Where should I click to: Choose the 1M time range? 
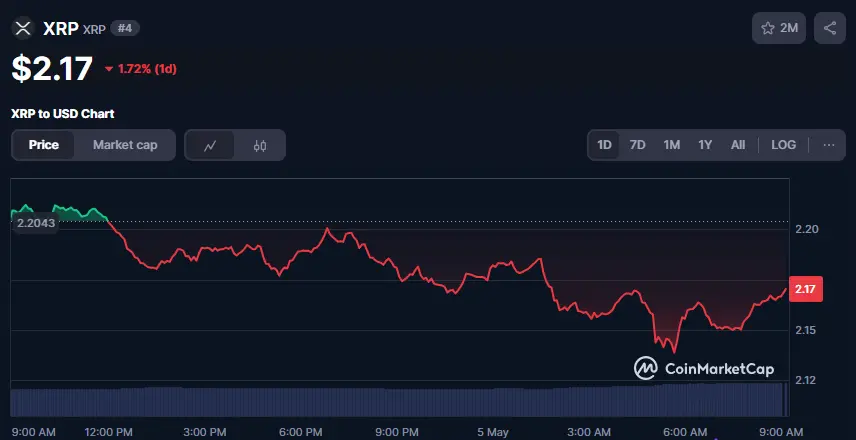[x=671, y=145]
